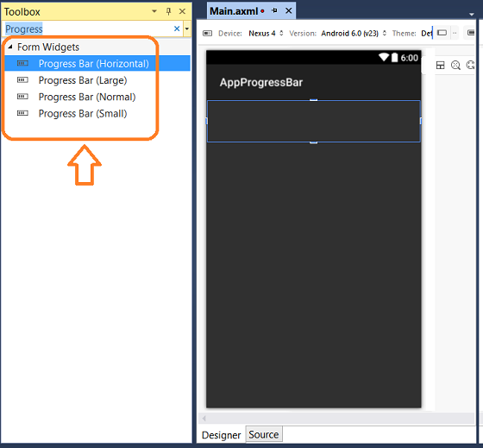
Task: Click the Progress Bar (Large) icon
Action: (22, 80)
